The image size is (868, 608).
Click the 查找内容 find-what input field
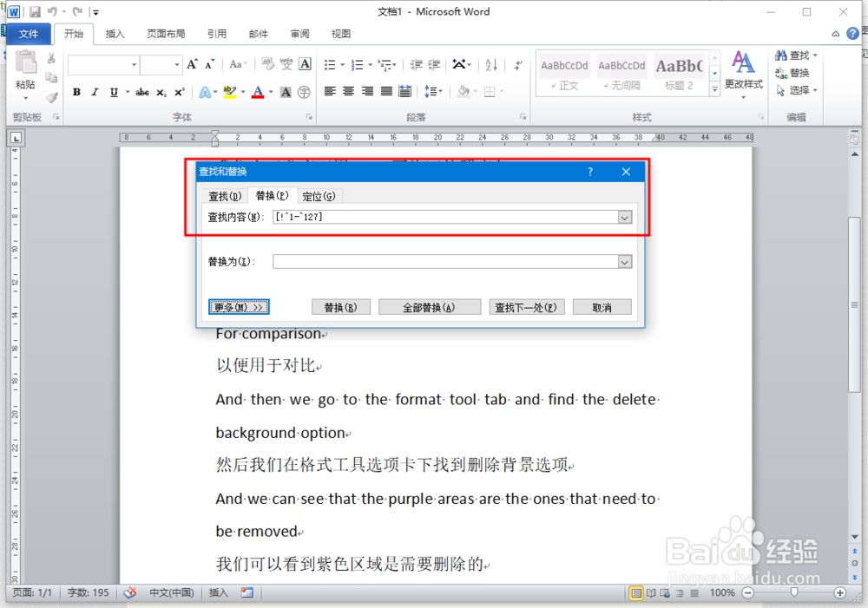pyautogui.click(x=445, y=217)
